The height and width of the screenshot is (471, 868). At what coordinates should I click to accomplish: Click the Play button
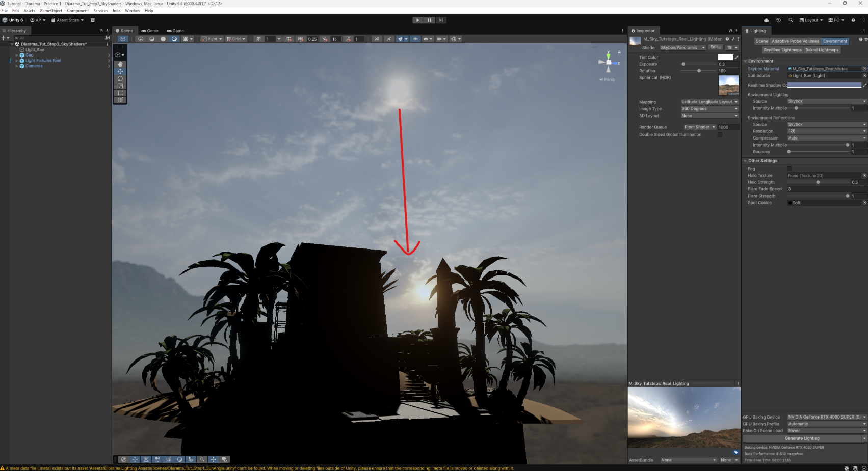tap(418, 20)
